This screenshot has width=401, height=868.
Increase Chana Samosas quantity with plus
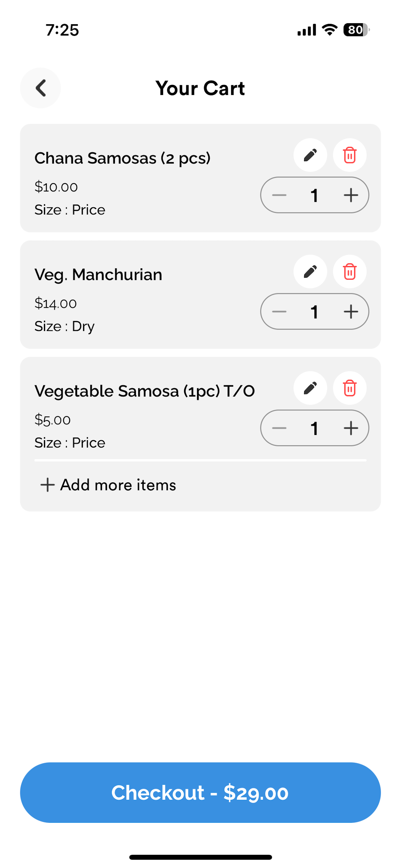(x=350, y=195)
